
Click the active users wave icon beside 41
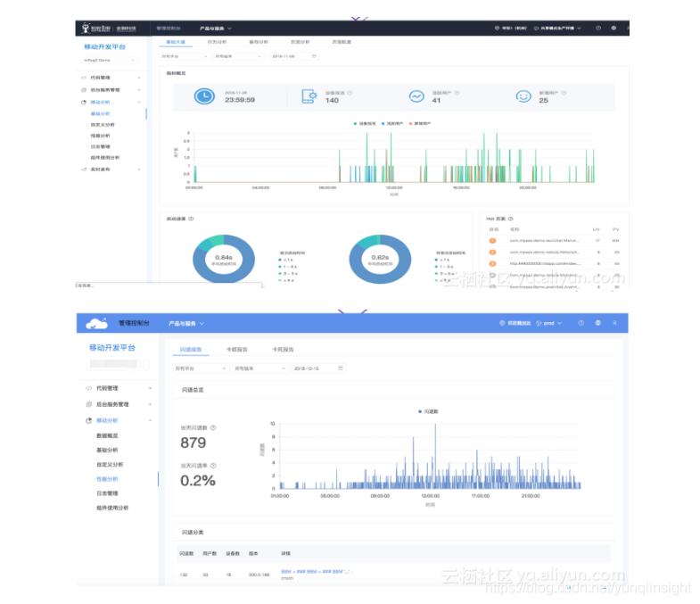tap(416, 96)
